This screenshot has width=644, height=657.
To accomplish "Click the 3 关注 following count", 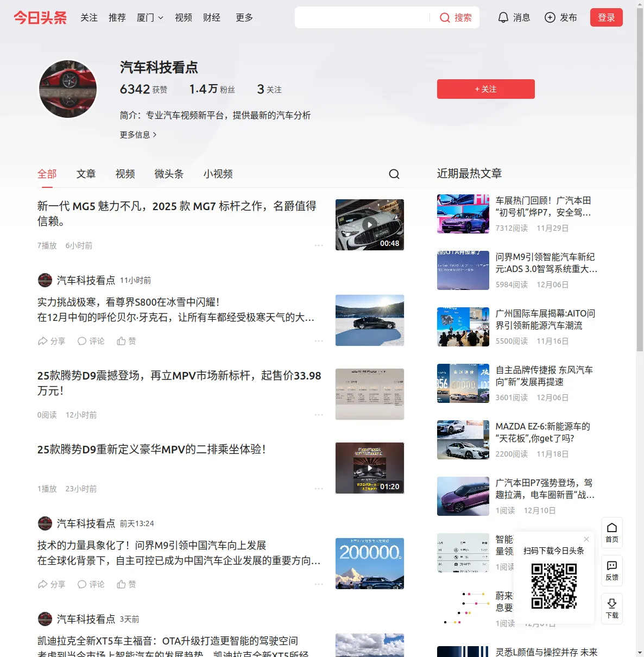I will [x=269, y=89].
